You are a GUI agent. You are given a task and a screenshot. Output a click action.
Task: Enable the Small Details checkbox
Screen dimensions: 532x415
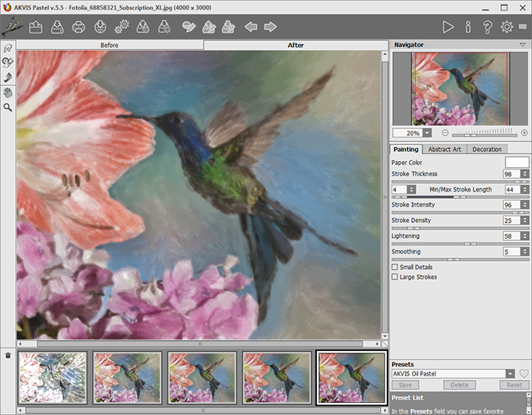tap(394, 267)
